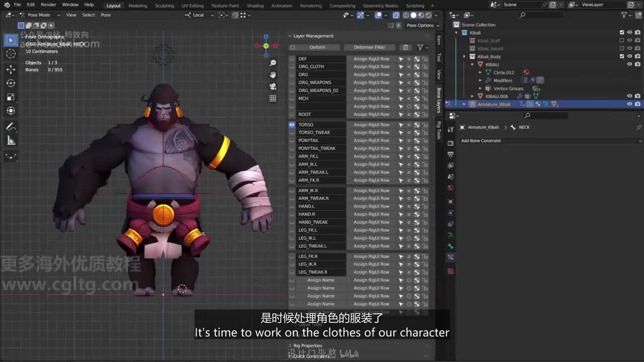
Task: Activate the Transform tool
Action: tap(11, 111)
